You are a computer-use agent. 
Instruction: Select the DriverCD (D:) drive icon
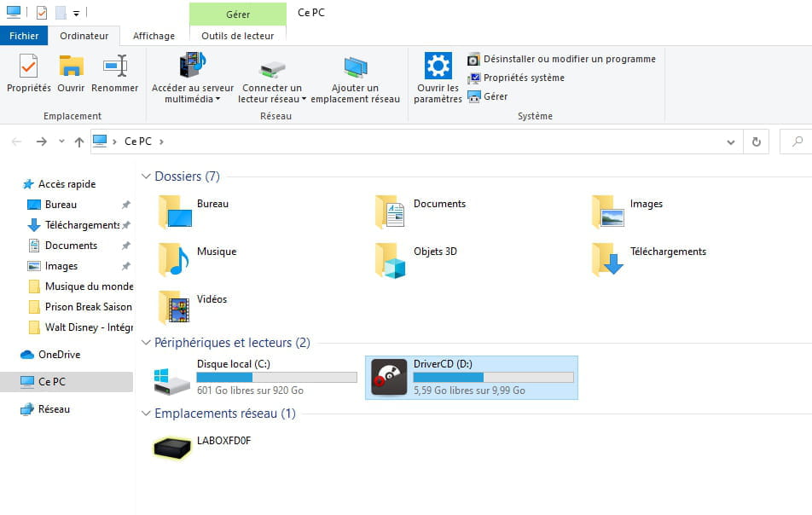click(x=390, y=378)
